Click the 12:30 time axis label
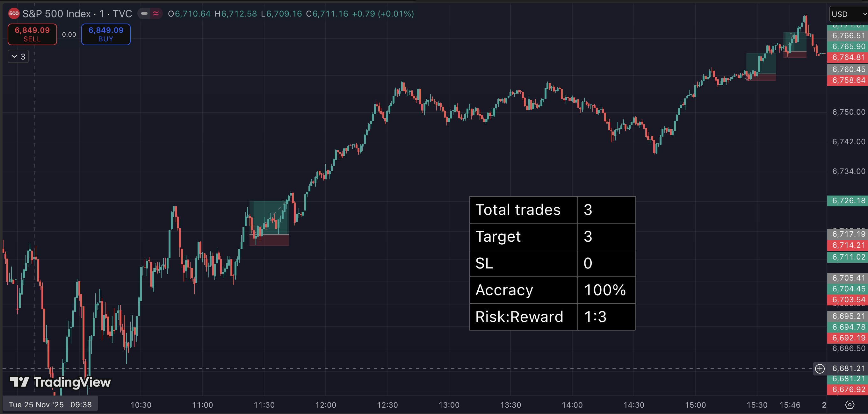Screen dimensions: 868x414 coord(387,405)
